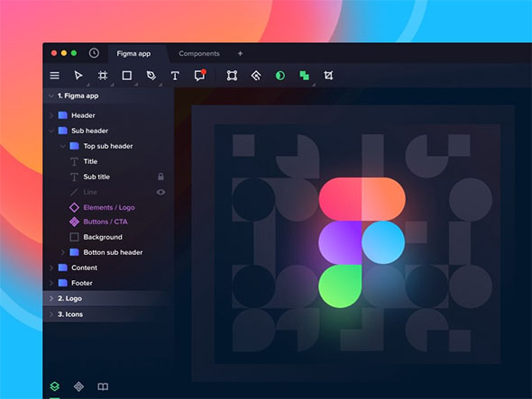
Task: Select the Background layer name
Action: pos(103,237)
